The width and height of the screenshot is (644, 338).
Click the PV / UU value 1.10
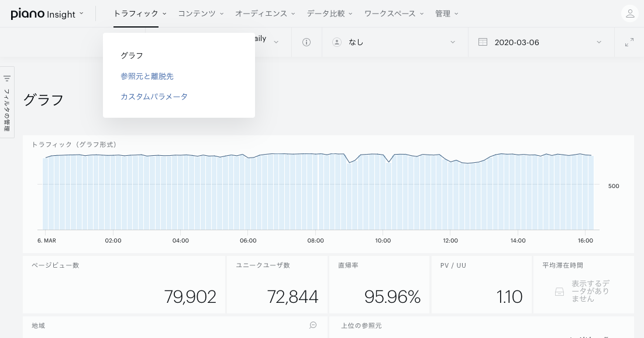tap(509, 296)
